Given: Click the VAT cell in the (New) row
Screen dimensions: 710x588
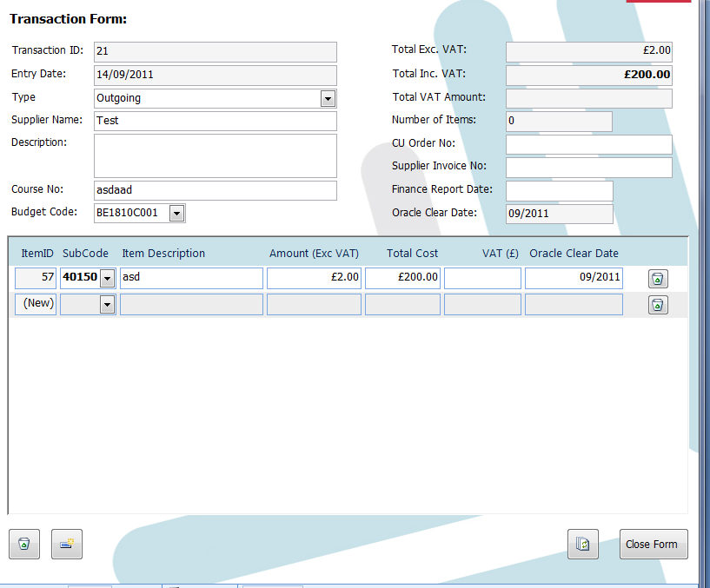Looking at the screenshot, I should coord(482,304).
